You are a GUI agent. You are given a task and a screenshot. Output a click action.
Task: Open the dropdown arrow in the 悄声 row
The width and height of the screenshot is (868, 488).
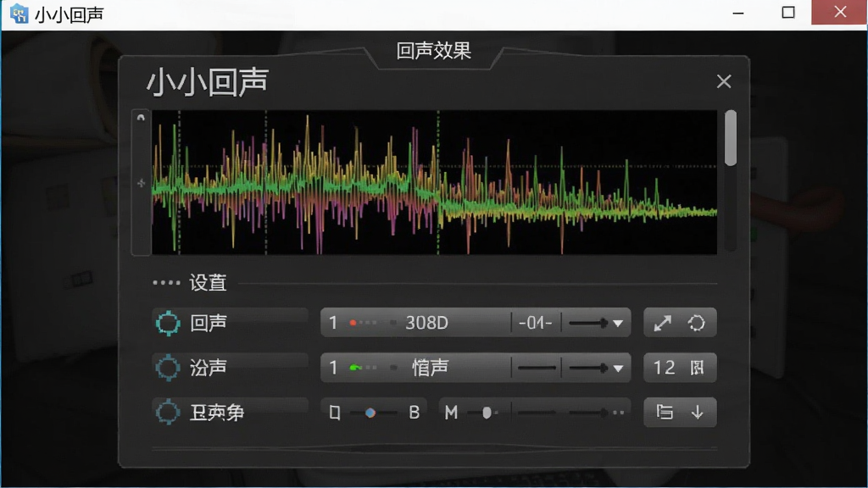click(618, 368)
